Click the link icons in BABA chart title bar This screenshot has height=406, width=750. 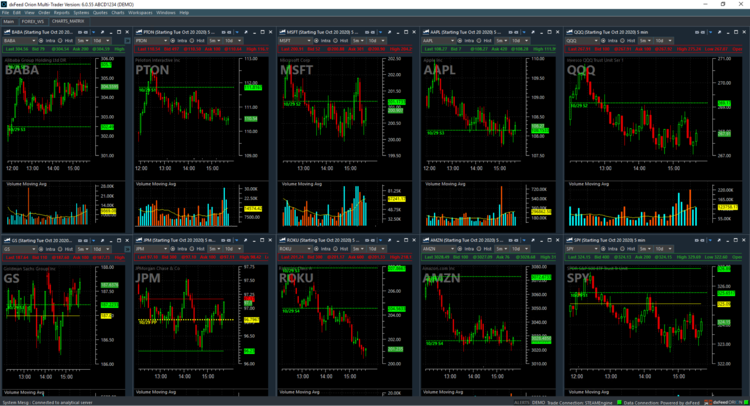[x=83, y=32]
